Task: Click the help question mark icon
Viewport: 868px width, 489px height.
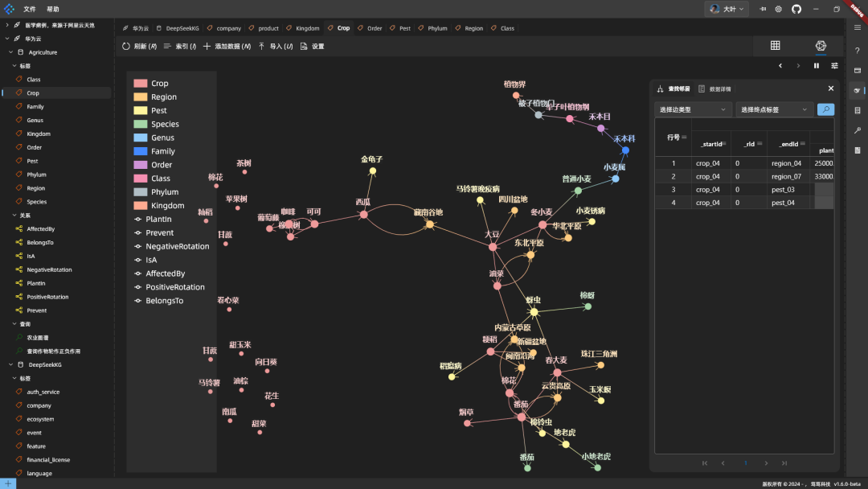Action: point(857,51)
